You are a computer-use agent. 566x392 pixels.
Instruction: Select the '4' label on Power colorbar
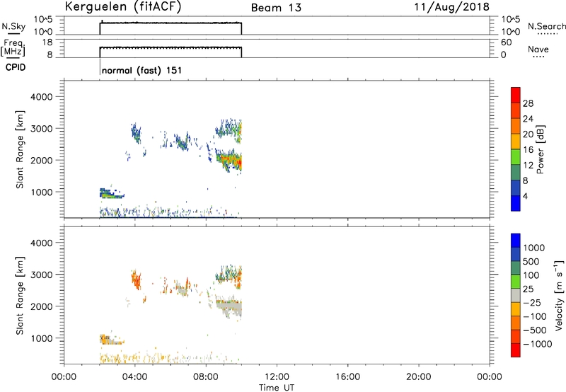pos(525,196)
